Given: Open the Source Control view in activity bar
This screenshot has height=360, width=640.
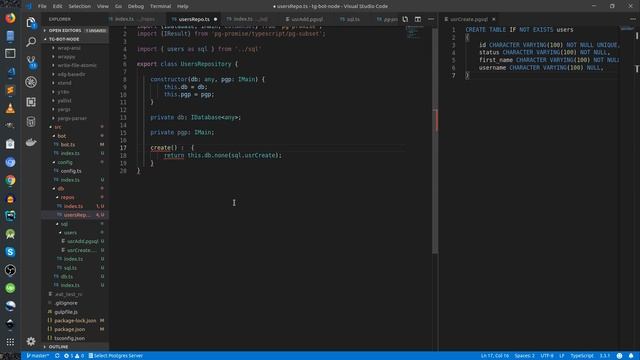Looking at the screenshot, I should (31, 62).
